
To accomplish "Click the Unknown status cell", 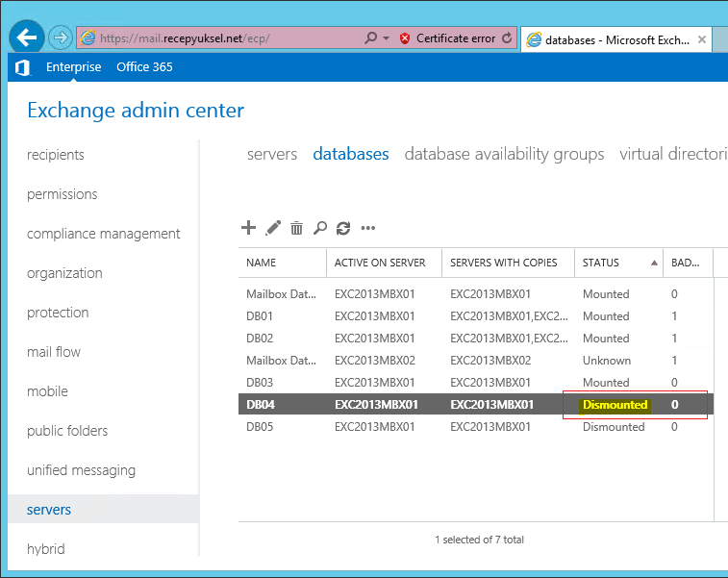I will (x=607, y=361).
